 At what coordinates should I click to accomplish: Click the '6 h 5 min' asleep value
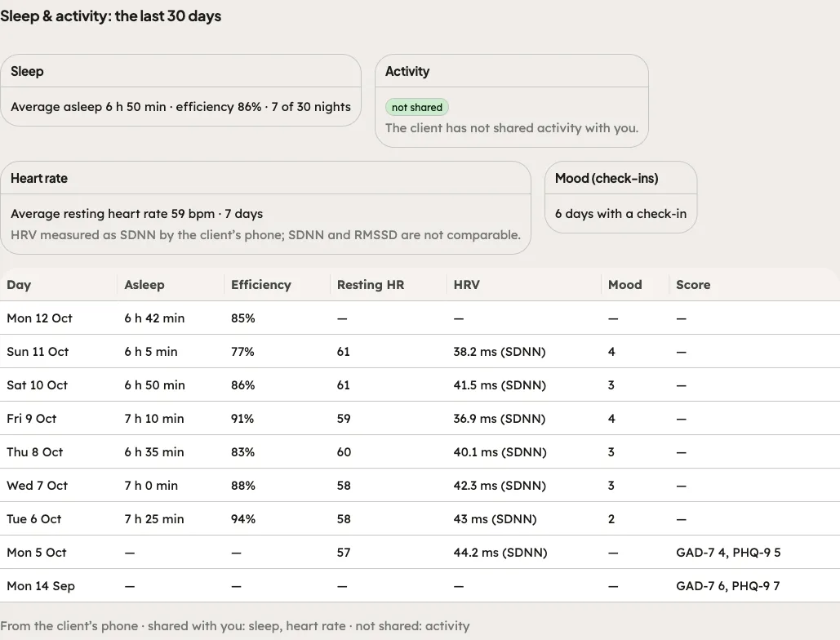click(x=150, y=352)
